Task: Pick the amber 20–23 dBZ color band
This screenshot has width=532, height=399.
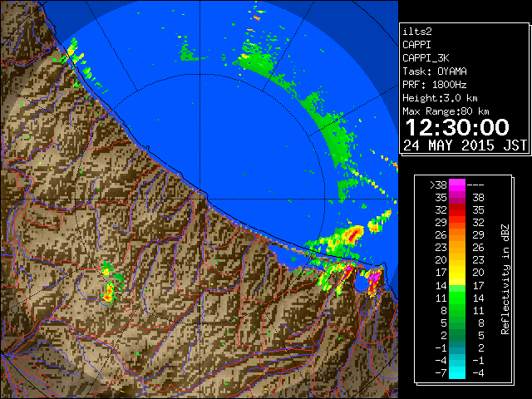Action: tap(457, 260)
